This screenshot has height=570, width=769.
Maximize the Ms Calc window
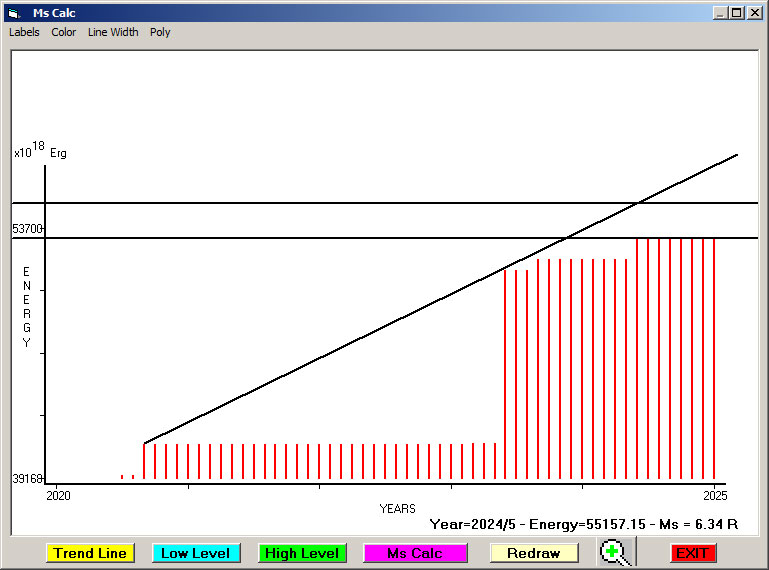point(737,13)
